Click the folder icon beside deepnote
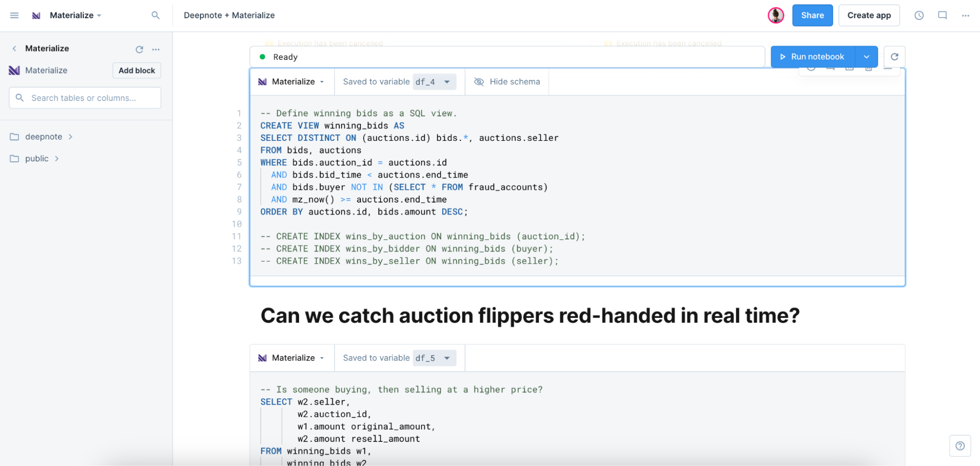This screenshot has width=980, height=466. click(14, 136)
